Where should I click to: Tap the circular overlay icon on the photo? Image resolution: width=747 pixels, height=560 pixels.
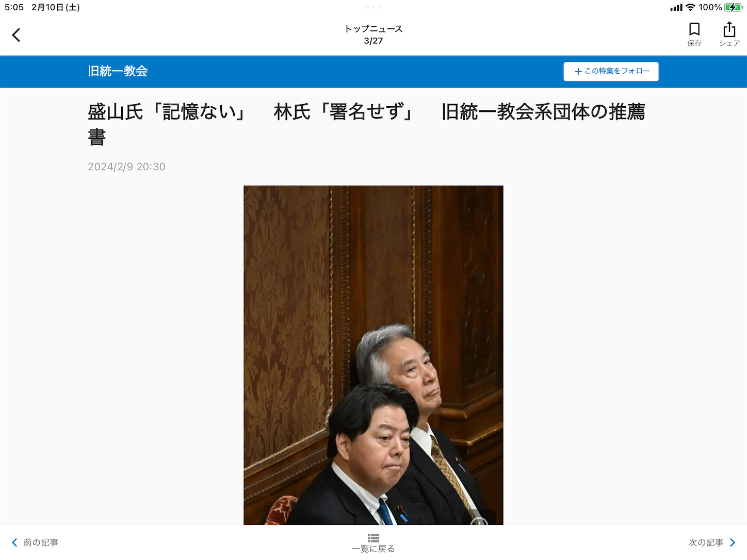click(x=479, y=521)
